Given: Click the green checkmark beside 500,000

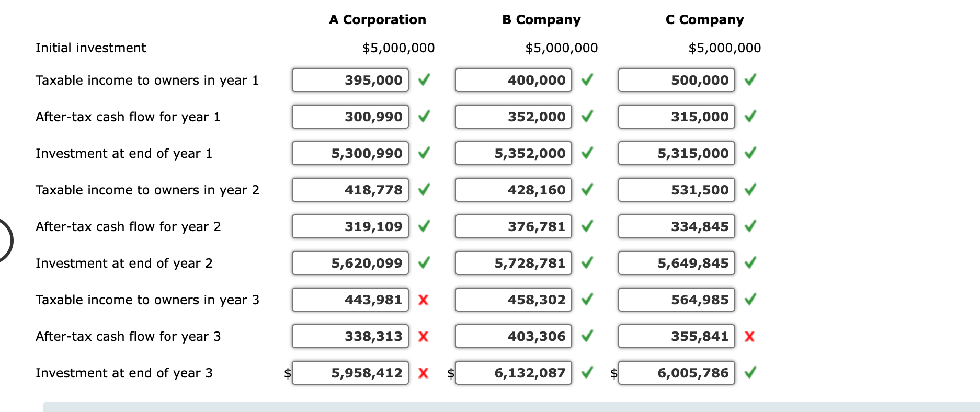Looking at the screenshot, I should coord(750,80).
